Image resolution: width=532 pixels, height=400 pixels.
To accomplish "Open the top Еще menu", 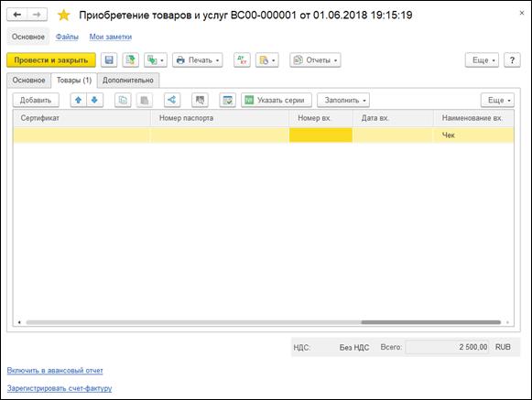I will tap(482, 60).
